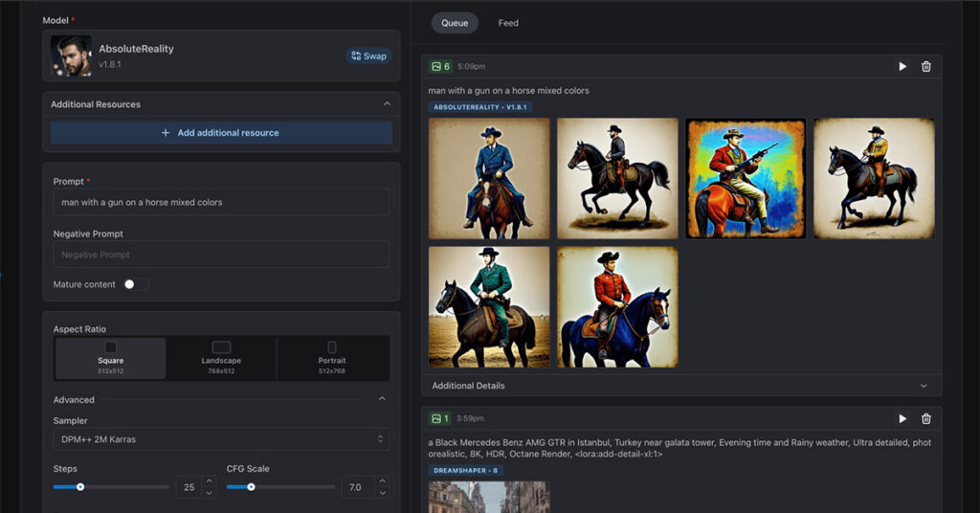The width and height of the screenshot is (980, 513).
Task: Switch to the Feed tab
Action: [x=508, y=23]
